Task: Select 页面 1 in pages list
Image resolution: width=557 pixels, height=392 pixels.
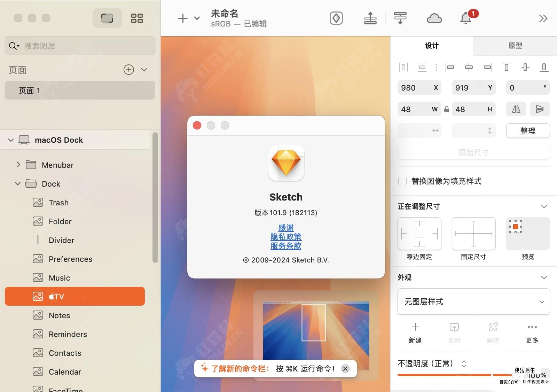Action: pyautogui.click(x=80, y=91)
